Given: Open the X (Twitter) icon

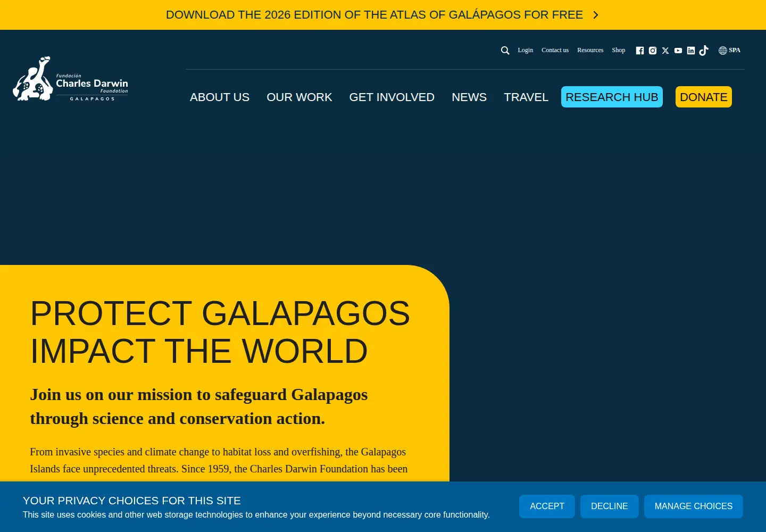Looking at the screenshot, I should [665, 51].
